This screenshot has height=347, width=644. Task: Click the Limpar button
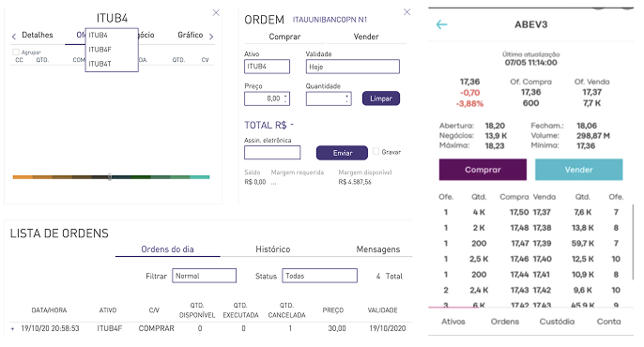point(381,98)
